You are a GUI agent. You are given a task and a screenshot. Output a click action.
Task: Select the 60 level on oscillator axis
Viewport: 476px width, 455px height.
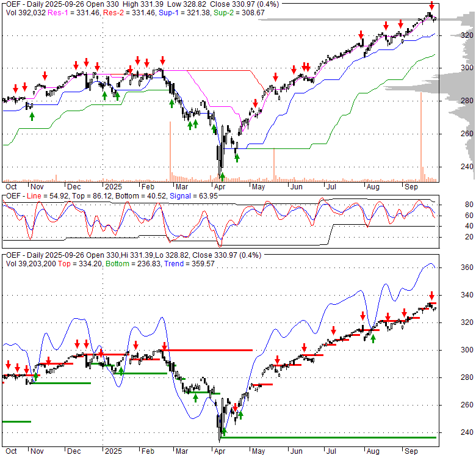[469, 216]
